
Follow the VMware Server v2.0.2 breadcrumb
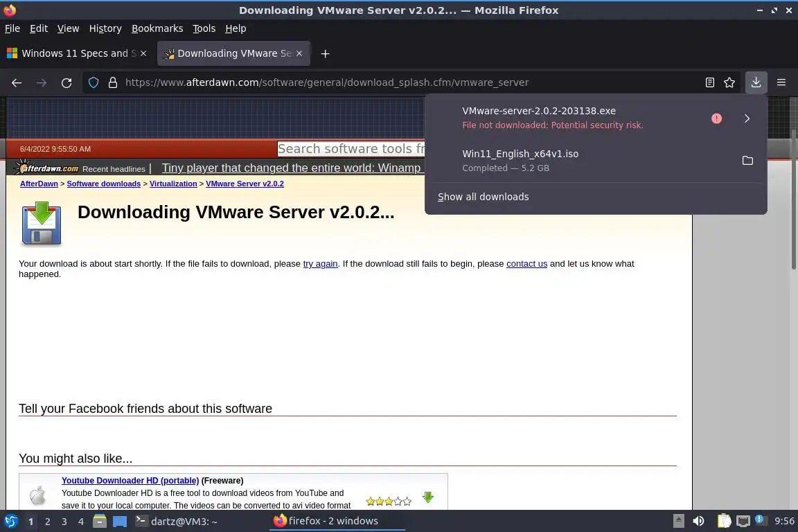(x=245, y=184)
